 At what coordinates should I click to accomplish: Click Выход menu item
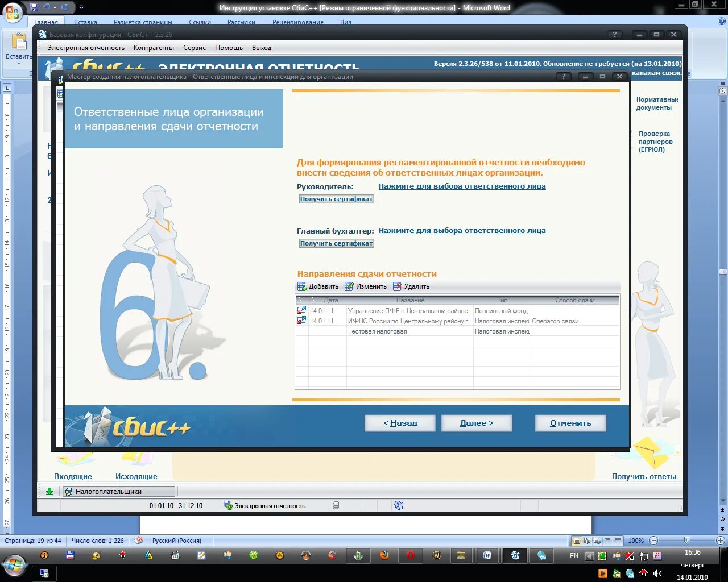[x=262, y=48]
